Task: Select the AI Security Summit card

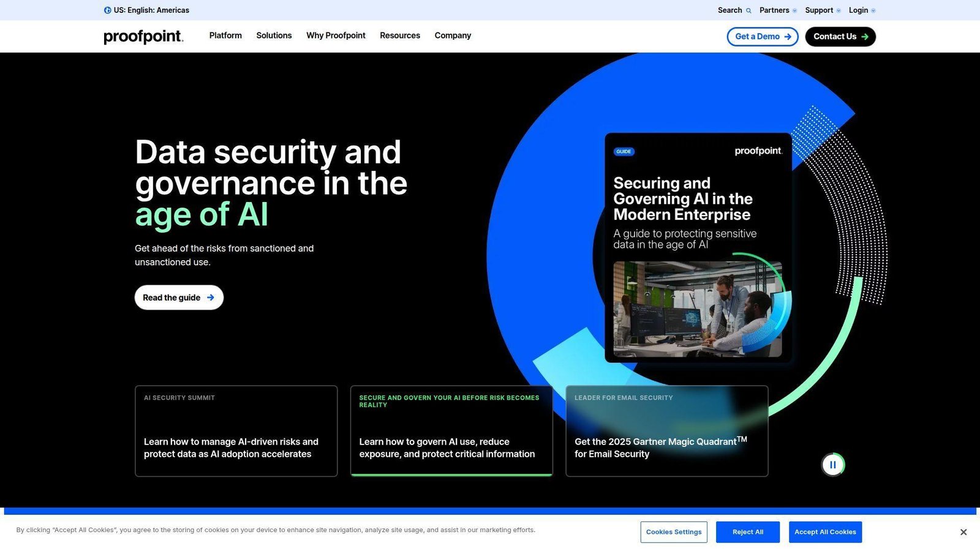Action: pos(236,431)
